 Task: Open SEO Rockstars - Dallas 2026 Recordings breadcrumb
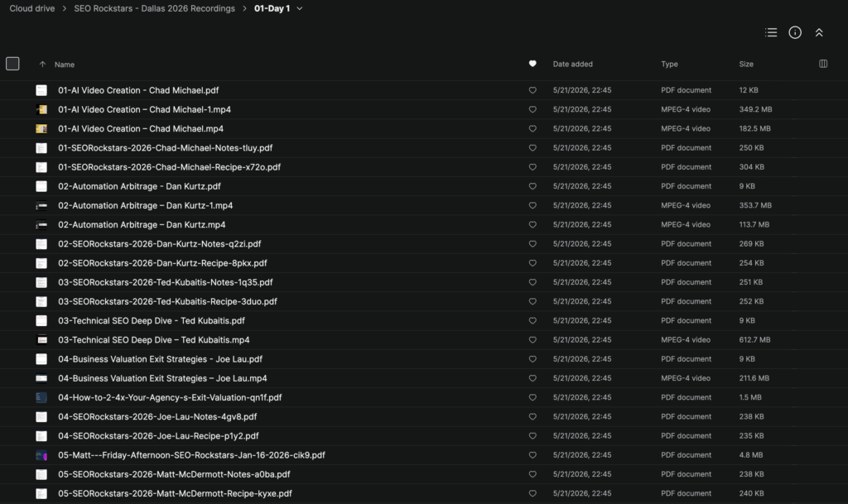[x=154, y=8]
